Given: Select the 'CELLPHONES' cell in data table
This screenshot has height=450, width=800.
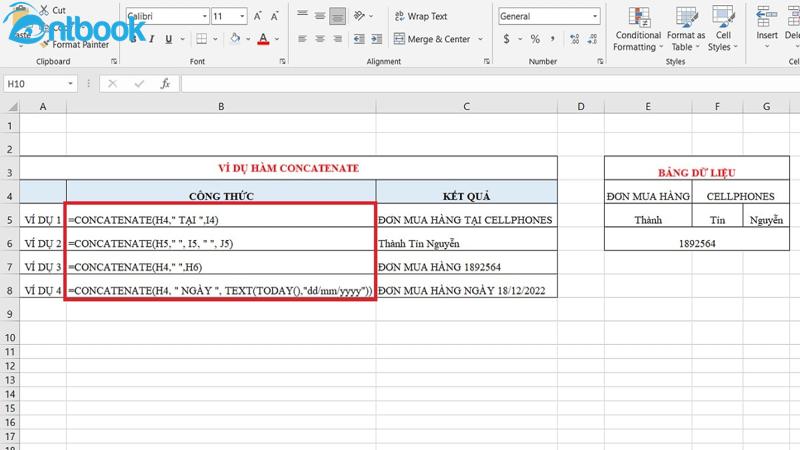Looking at the screenshot, I should (740, 192).
